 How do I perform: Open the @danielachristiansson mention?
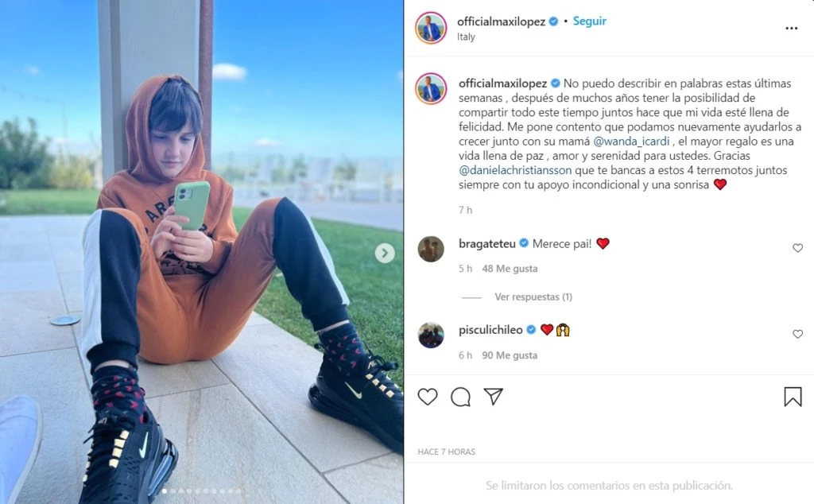click(515, 170)
